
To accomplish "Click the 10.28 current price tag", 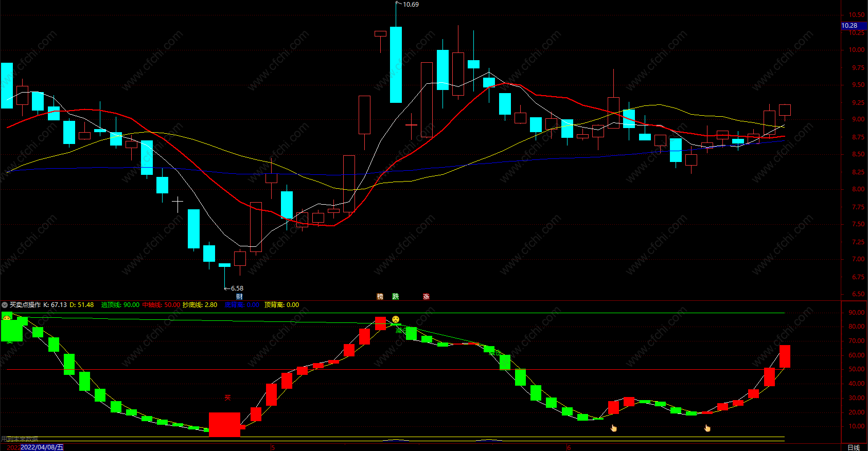I will [849, 26].
